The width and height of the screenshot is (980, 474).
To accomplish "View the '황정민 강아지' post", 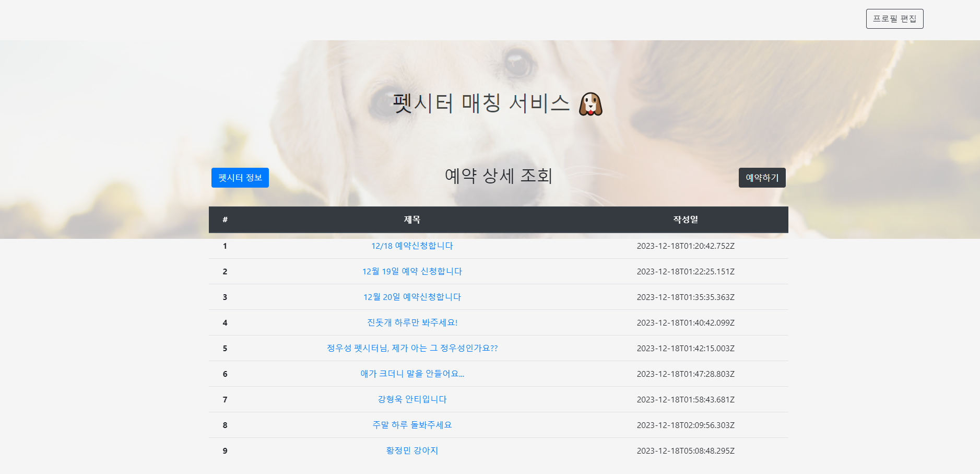I will pos(412,450).
